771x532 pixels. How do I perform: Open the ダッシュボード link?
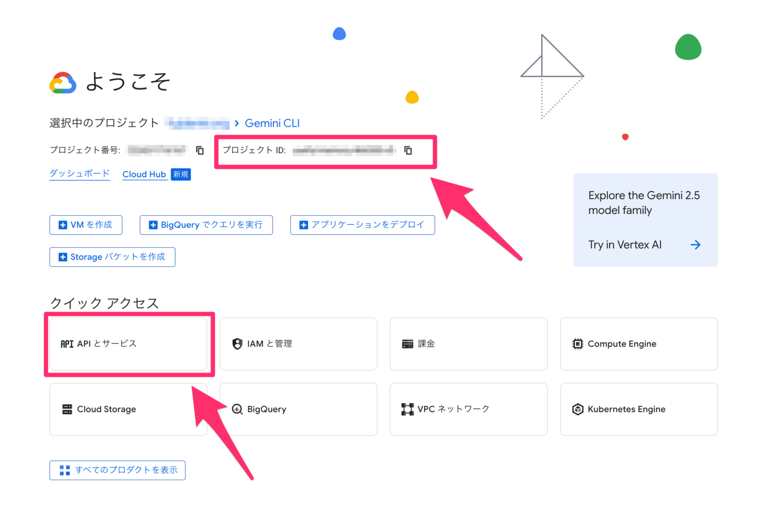(x=79, y=174)
